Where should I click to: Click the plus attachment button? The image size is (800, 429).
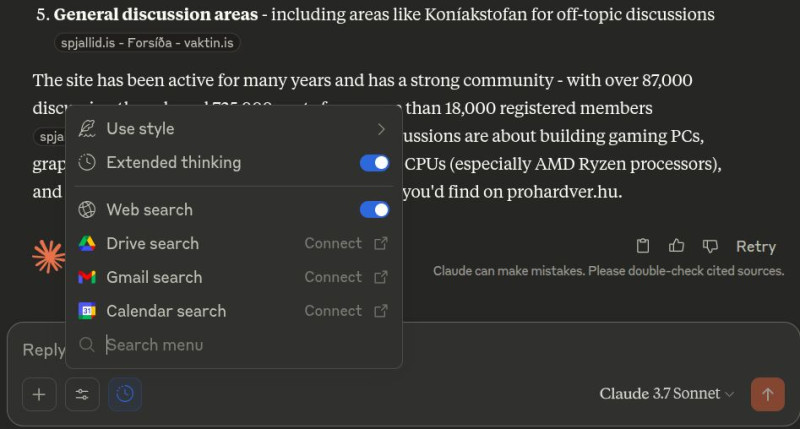pyautogui.click(x=39, y=394)
